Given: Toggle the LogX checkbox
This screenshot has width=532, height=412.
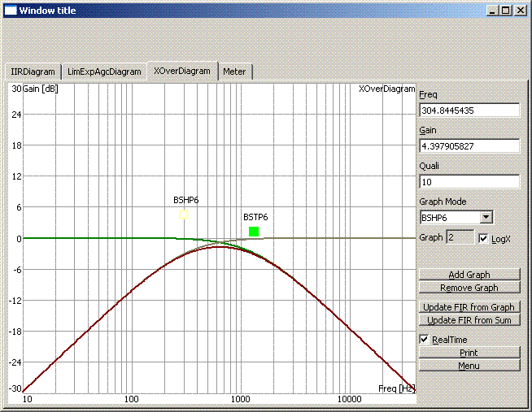Looking at the screenshot, I should tap(484, 239).
